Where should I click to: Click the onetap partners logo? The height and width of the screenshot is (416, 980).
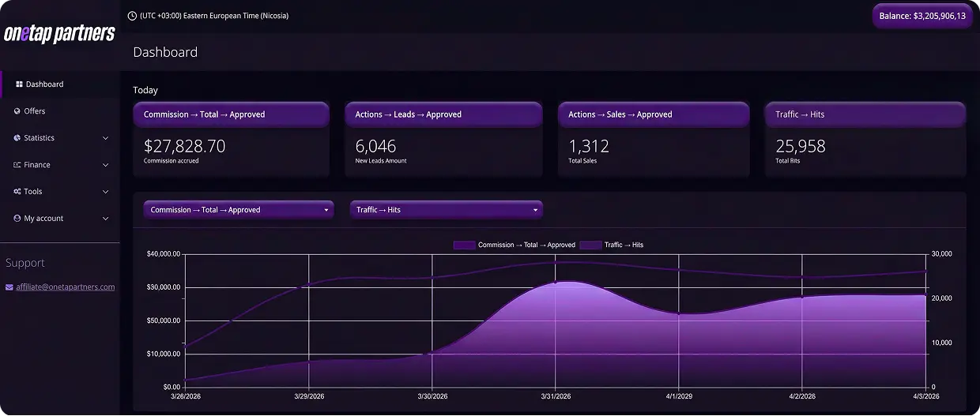(59, 33)
